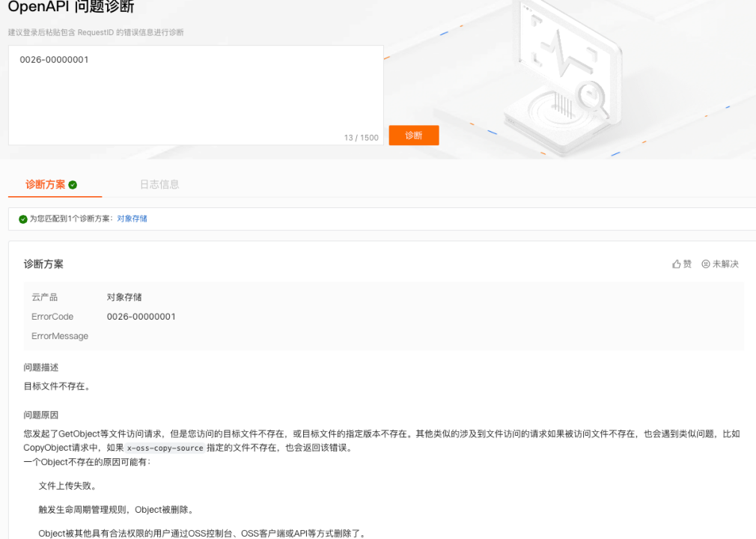
Task: Click the 问题描述 heading
Action: pyautogui.click(x=41, y=368)
